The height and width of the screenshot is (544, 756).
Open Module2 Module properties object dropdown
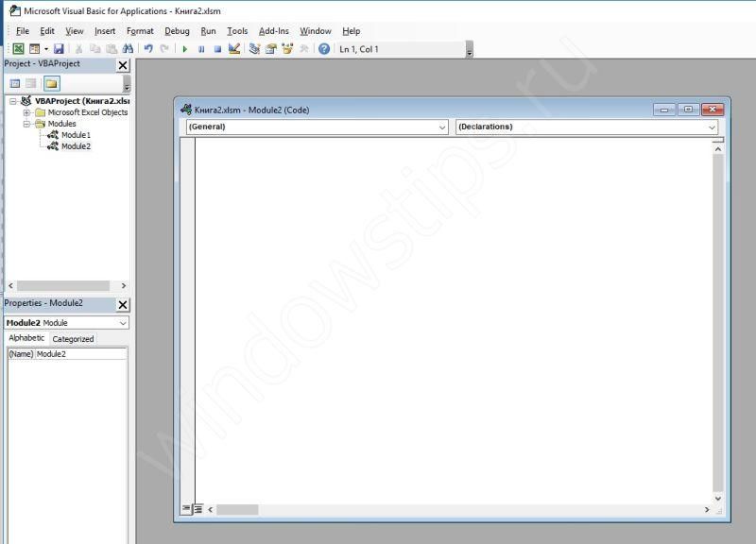(66, 322)
